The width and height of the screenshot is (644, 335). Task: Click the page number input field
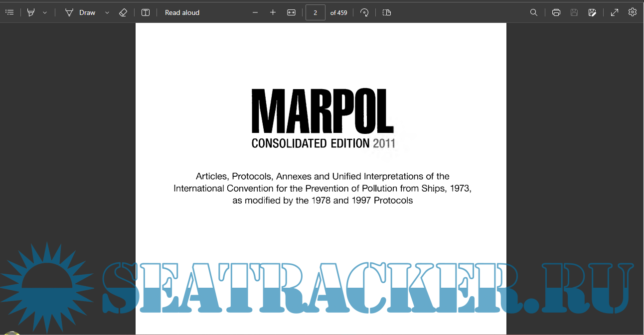click(316, 12)
